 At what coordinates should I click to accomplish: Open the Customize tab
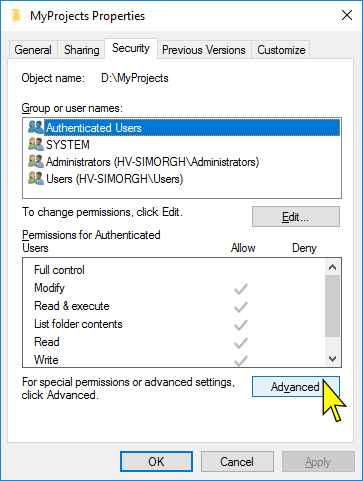(x=281, y=50)
